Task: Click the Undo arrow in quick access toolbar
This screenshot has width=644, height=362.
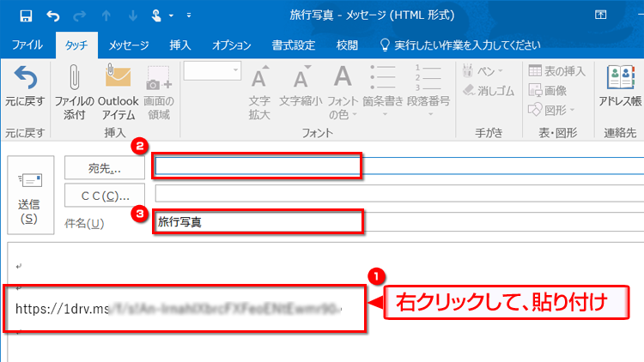Action: (x=53, y=15)
